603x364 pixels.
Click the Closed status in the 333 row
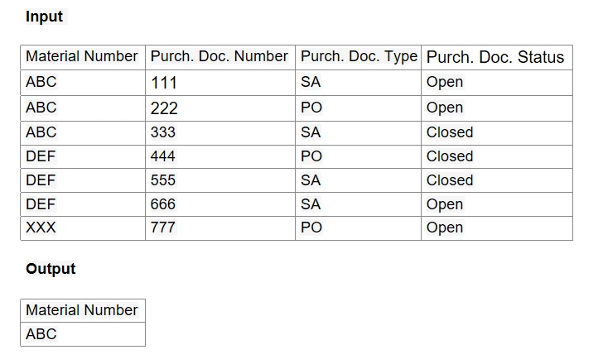(x=497, y=133)
